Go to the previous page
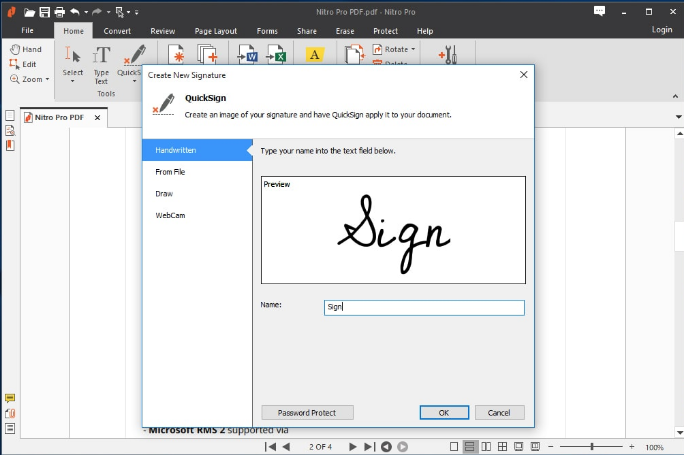This screenshot has height=455, width=684. tap(287, 447)
